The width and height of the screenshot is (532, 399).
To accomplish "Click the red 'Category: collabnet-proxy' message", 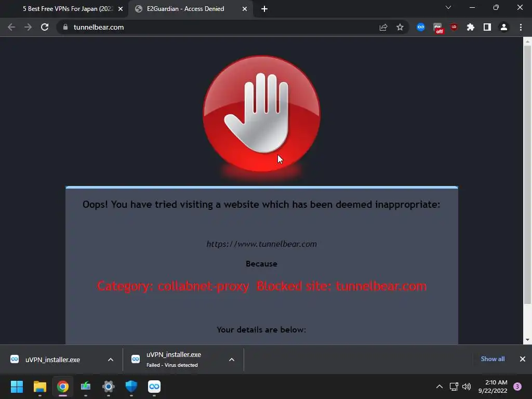I will tap(262, 286).
